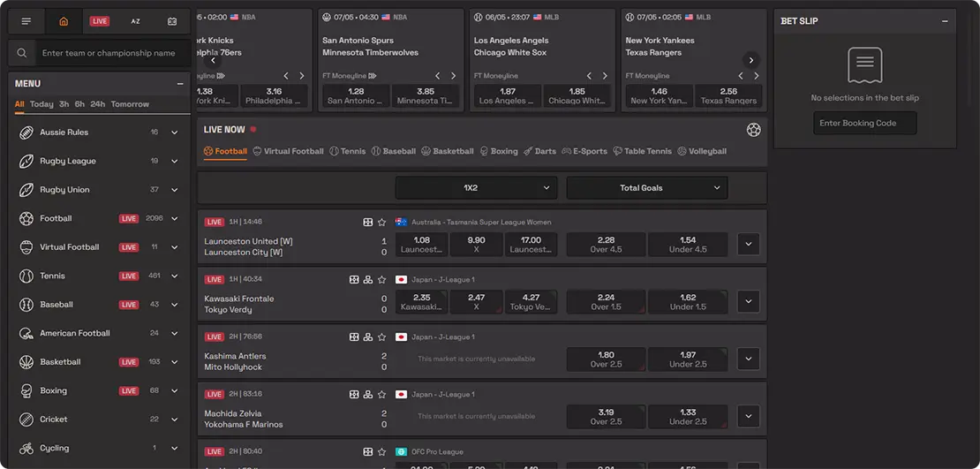This screenshot has height=469, width=980.
Task: Focus the team or championship search field
Action: pyautogui.click(x=112, y=53)
